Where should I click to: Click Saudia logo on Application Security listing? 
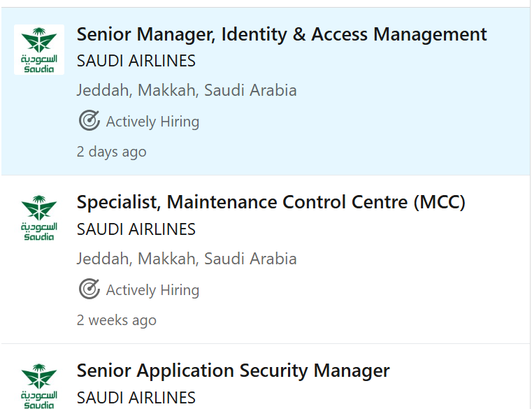(39, 386)
